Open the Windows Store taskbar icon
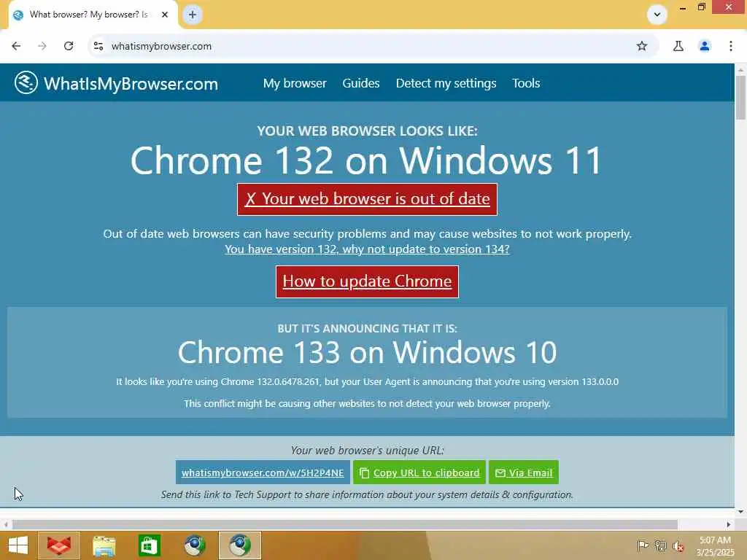Image resolution: width=747 pixels, height=560 pixels. (149, 545)
